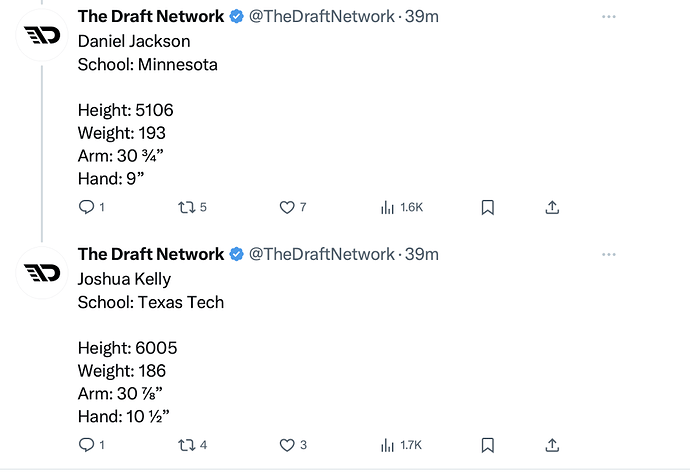View analytics for Daniel Jackson tweet

tap(387, 207)
